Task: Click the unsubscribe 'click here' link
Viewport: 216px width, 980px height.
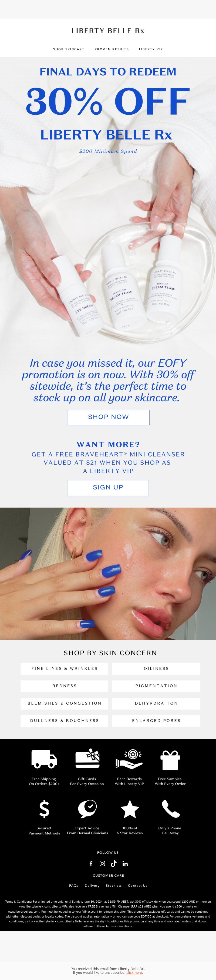Action: click(134, 972)
